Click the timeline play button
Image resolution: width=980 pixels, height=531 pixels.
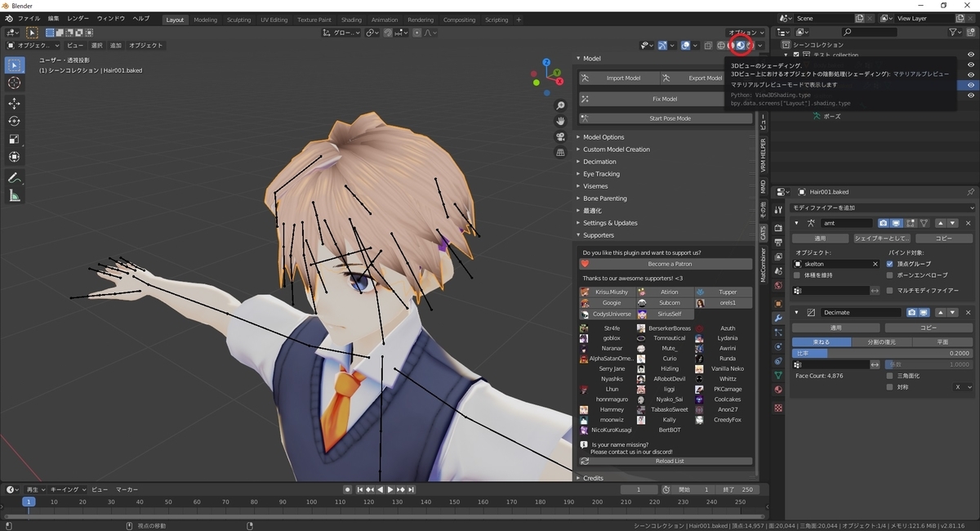coord(390,489)
